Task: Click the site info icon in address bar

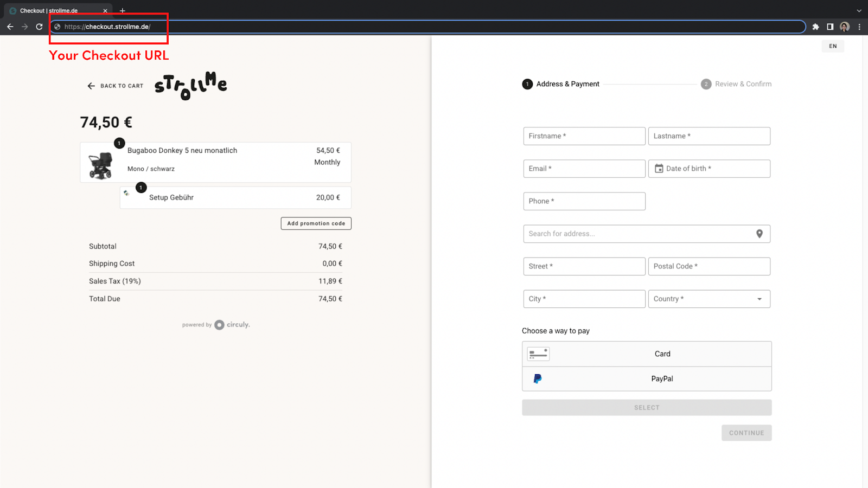Action: click(58, 27)
